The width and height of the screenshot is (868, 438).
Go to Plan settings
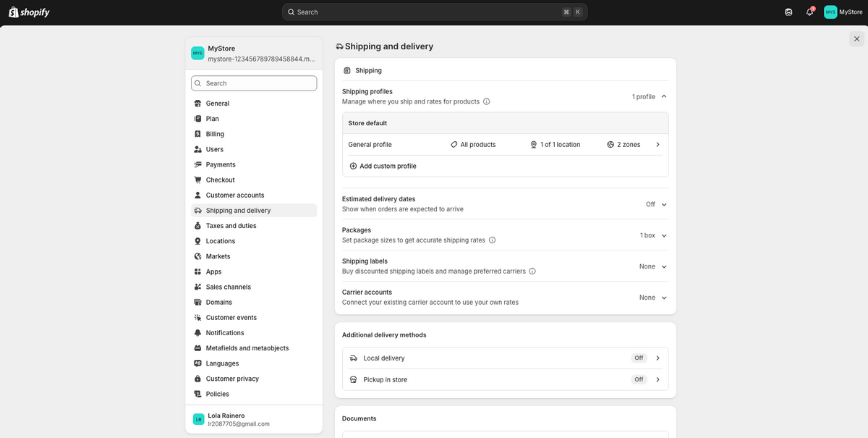click(x=254, y=119)
